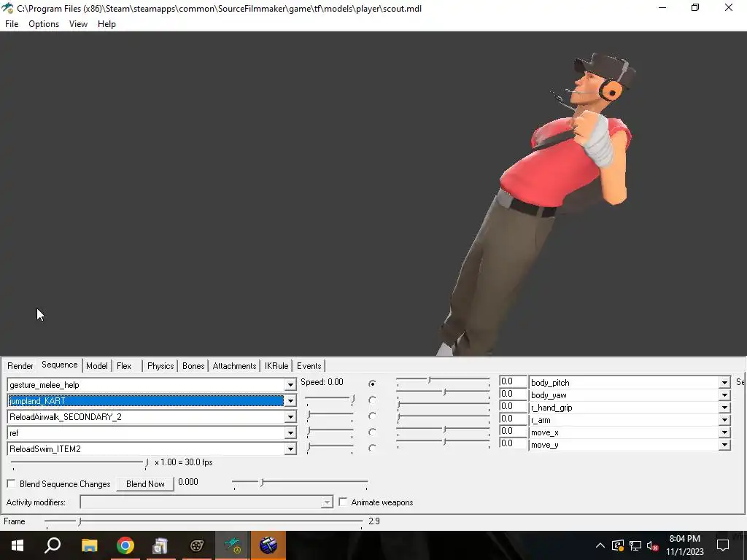Open the documents stack taskbar icon
This screenshot has width=747, height=560.
(160, 545)
